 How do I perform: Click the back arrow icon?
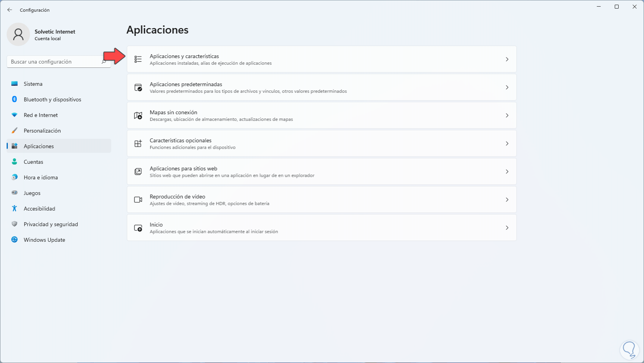pyautogui.click(x=10, y=10)
